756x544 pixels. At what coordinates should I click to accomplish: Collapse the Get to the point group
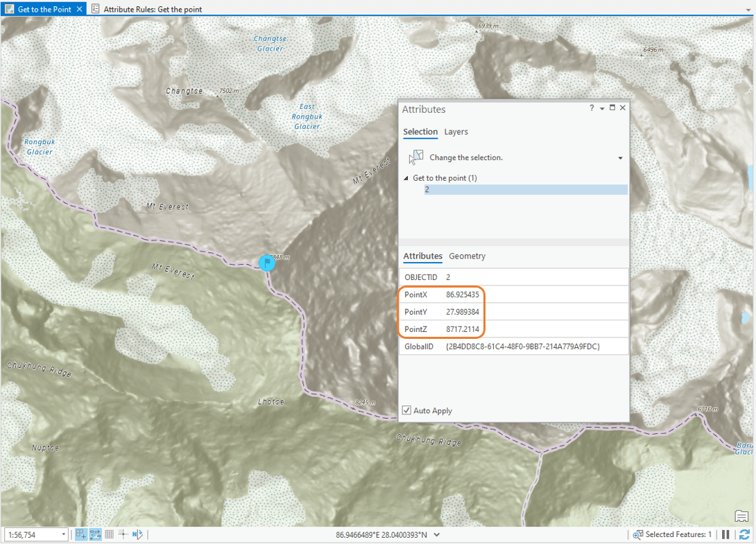[404, 177]
